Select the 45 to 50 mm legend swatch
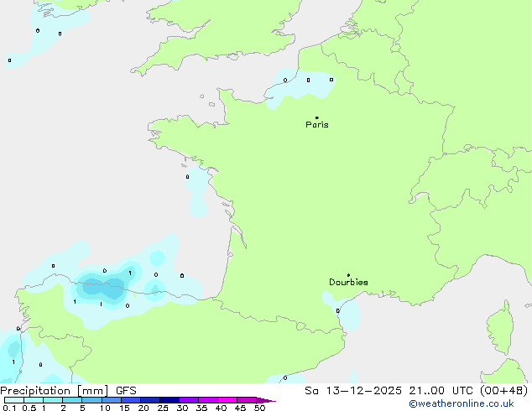 coord(247,400)
